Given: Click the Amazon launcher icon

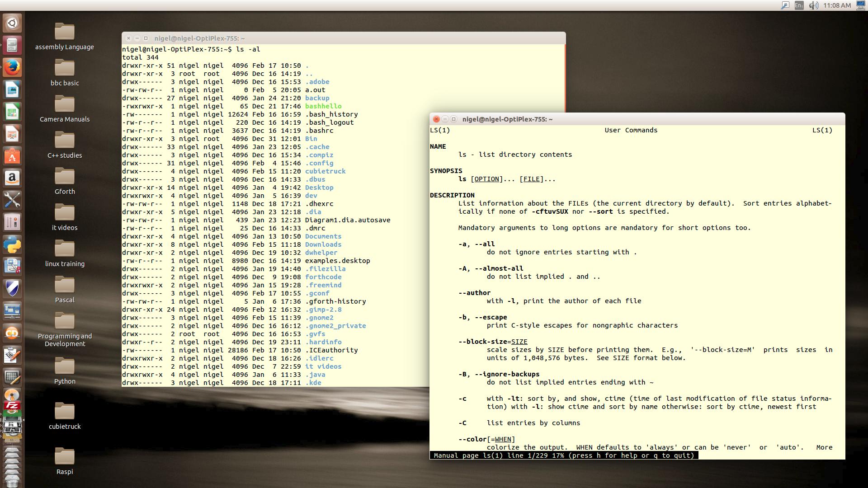Looking at the screenshot, I should point(12,178).
